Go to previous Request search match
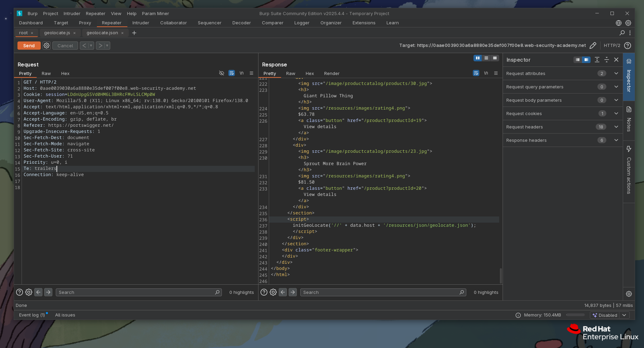Screen dimensions: 644x348 point(38,292)
